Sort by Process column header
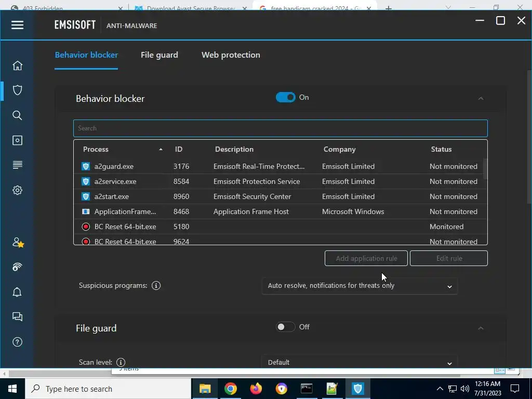The height and width of the screenshot is (399, 532). coord(96,149)
